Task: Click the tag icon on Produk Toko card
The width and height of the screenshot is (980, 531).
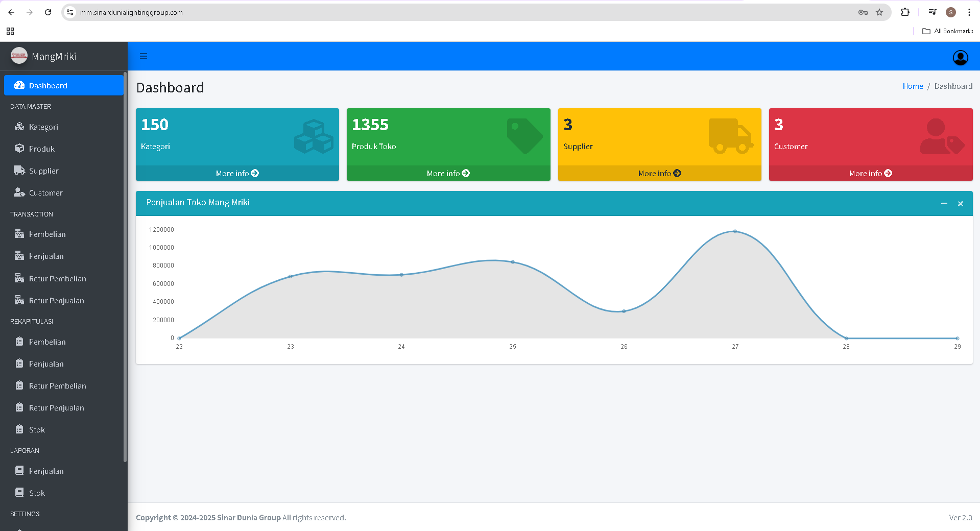Action: coord(524,136)
